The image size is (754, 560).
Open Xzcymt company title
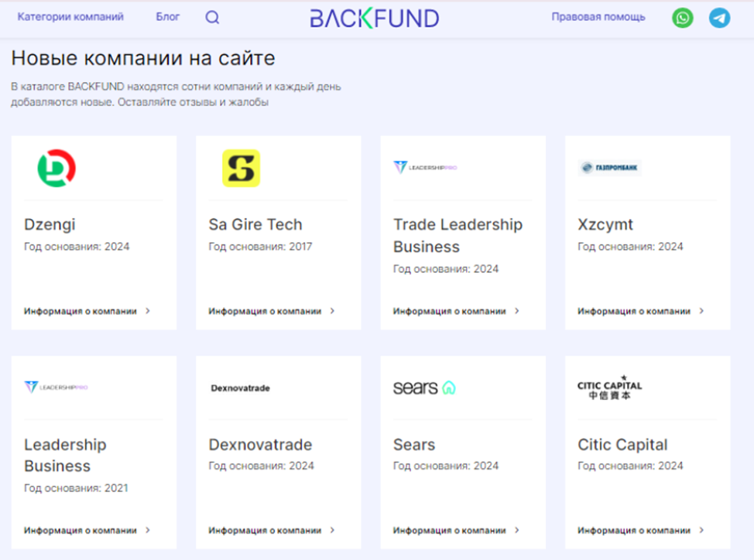pos(605,224)
